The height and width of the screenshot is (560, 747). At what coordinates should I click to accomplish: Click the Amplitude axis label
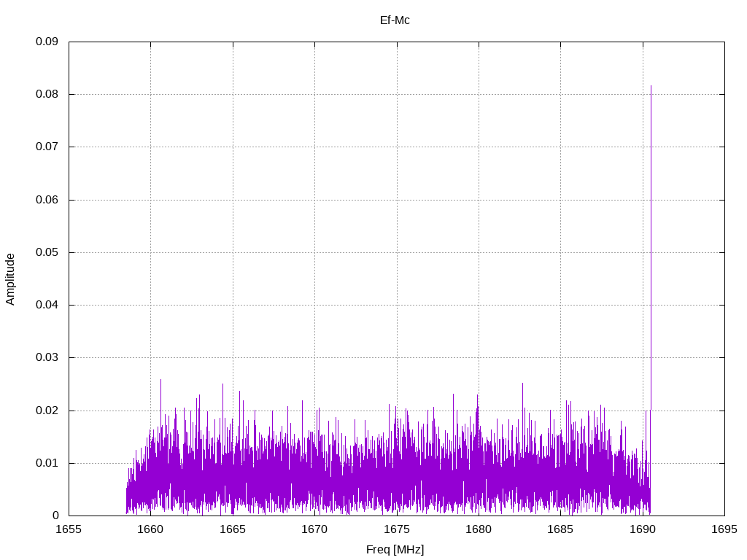[x=10, y=279]
